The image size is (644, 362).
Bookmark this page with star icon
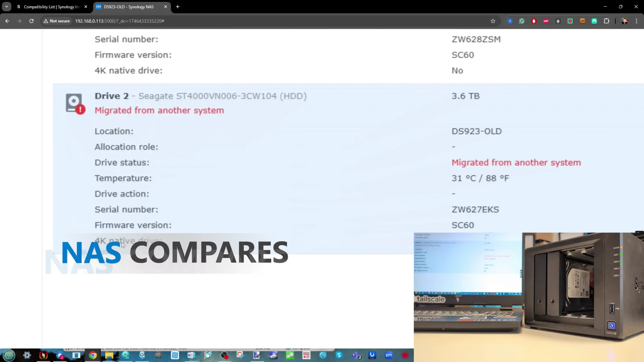pyautogui.click(x=493, y=21)
